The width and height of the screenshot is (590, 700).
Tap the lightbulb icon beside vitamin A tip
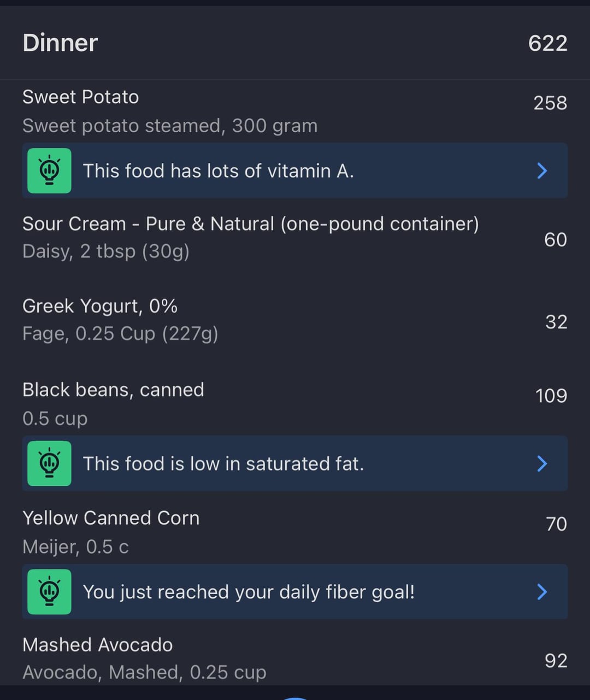click(x=49, y=170)
